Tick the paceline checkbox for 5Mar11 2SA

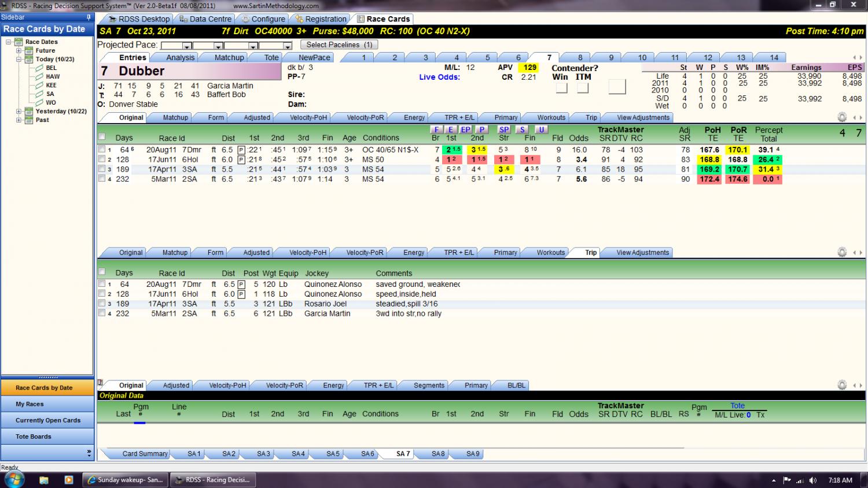102,179
